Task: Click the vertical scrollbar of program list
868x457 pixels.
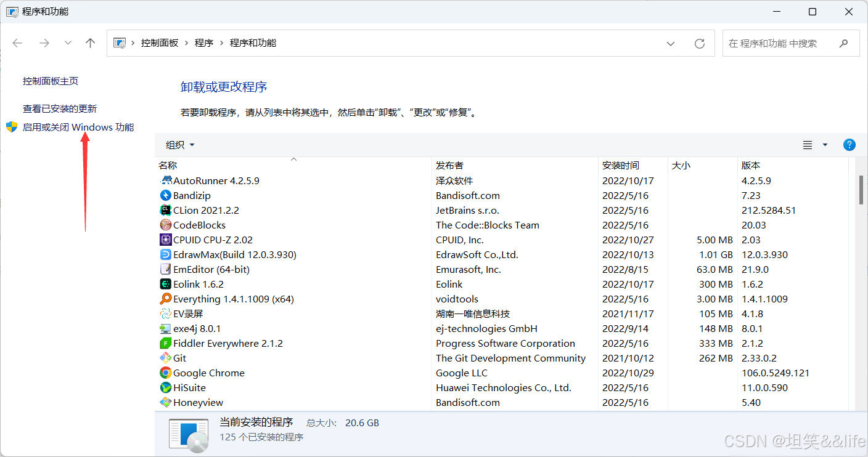Action: coord(861,189)
